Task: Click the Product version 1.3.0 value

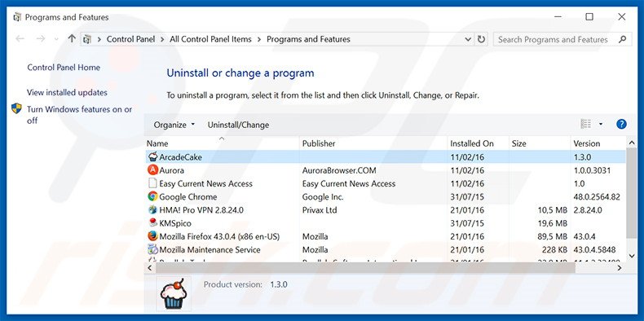Action: click(279, 284)
